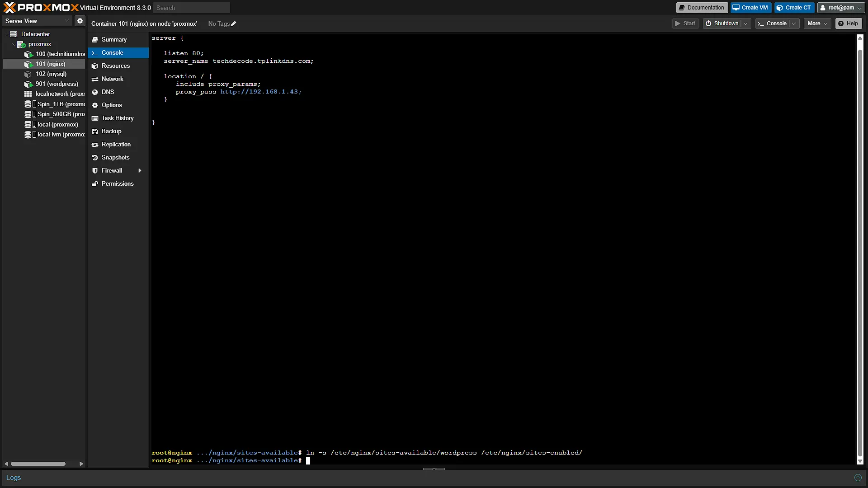868x488 pixels.
Task: Open the Server View dropdown
Action: [x=38, y=21]
